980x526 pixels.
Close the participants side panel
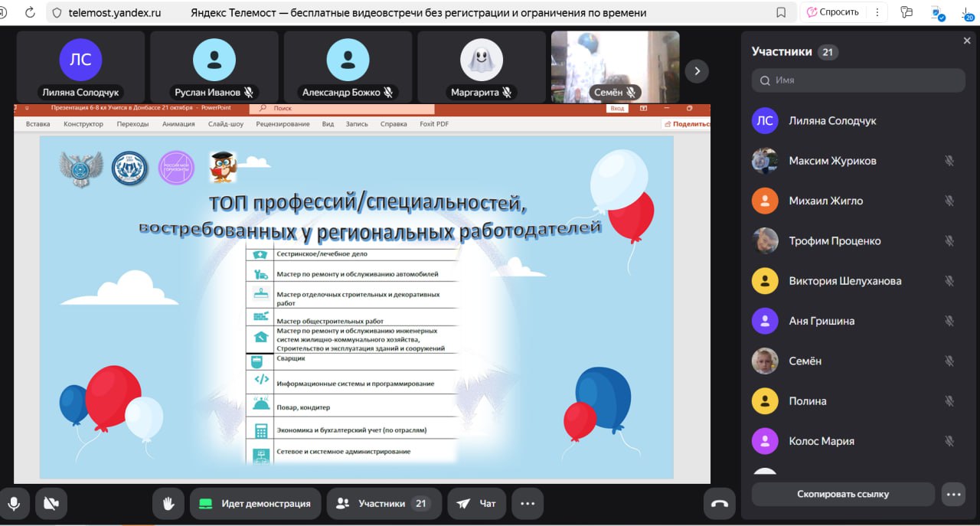[x=966, y=41]
